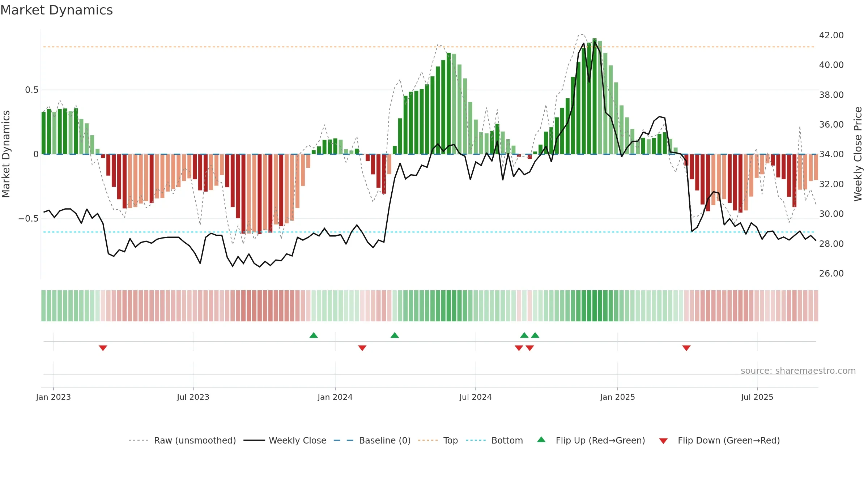868x488 pixels.
Task: Click the 'Jan 2025' x-axis label
Action: (617, 397)
